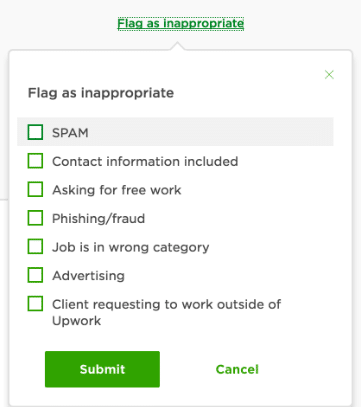Click the popup heading Flag as inappropriate
The width and height of the screenshot is (361, 407).
tap(101, 93)
